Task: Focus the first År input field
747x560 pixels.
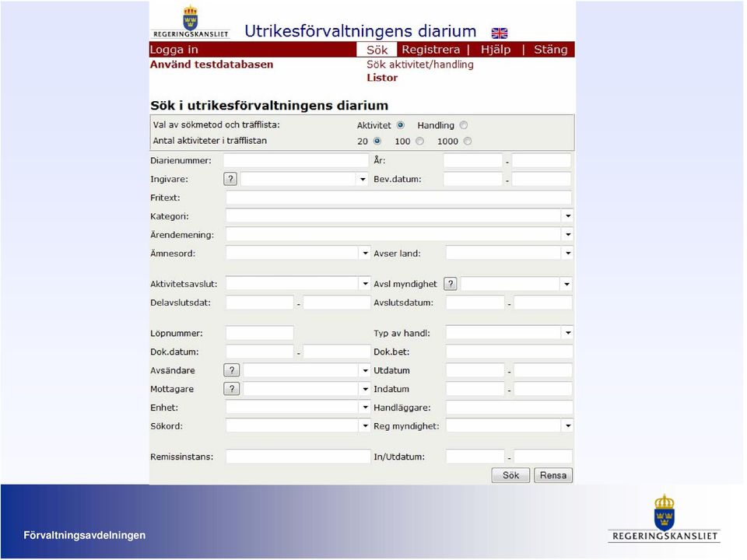Action: coord(472,160)
